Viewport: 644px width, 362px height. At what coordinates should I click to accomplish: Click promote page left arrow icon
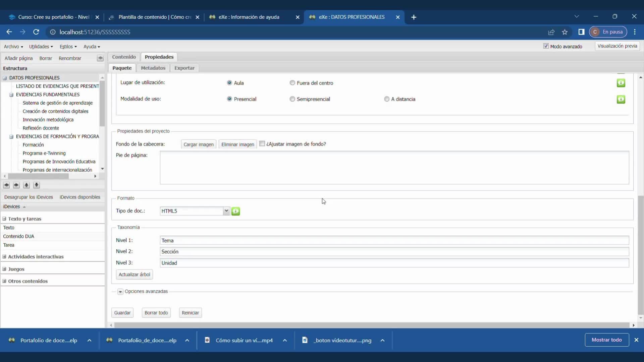[6, 185]
